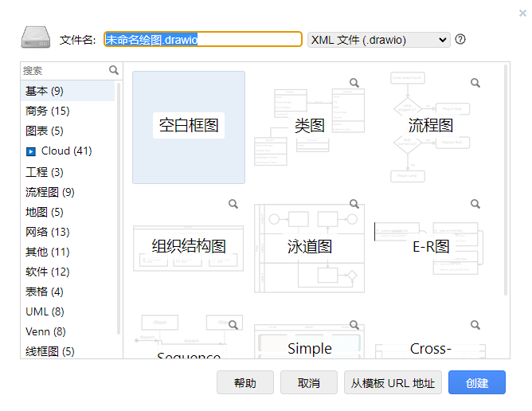The height and width of the screenshot is (411, 532).
Task: Click the 取消 button
Action: coord(309,383)
